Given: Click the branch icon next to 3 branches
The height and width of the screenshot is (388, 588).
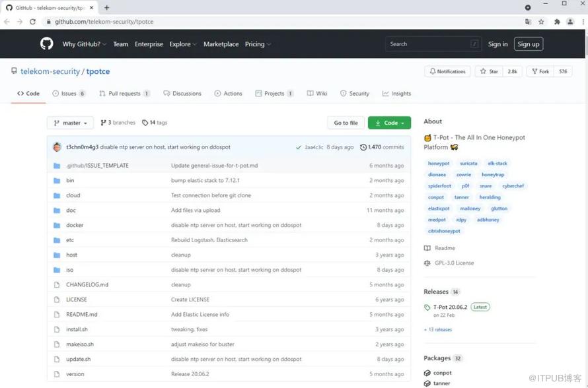Looking at the screenshot, I should pos(103,123).
